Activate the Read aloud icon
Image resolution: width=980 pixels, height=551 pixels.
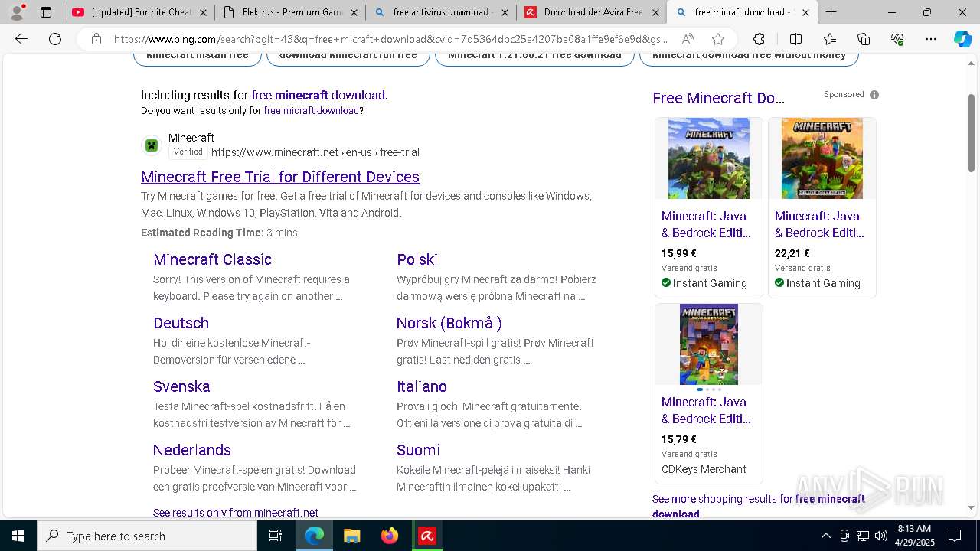(x=688, y=39)
